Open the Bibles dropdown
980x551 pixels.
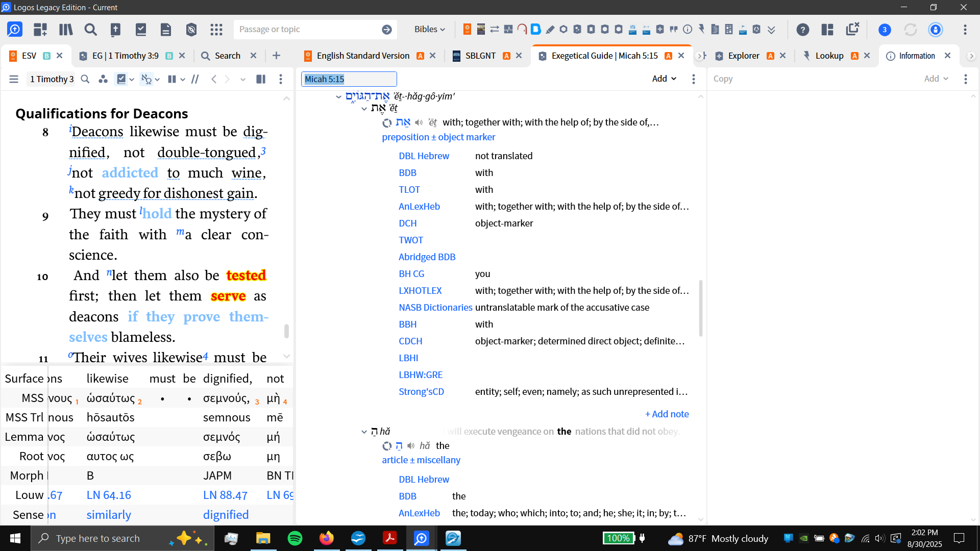pos(429,30)
